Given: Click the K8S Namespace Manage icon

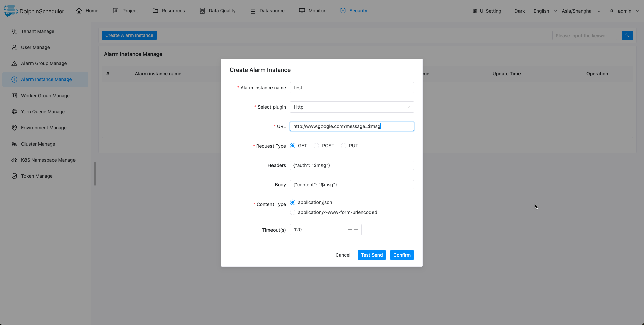Looking at the screenshot, I should coord(14,160).
